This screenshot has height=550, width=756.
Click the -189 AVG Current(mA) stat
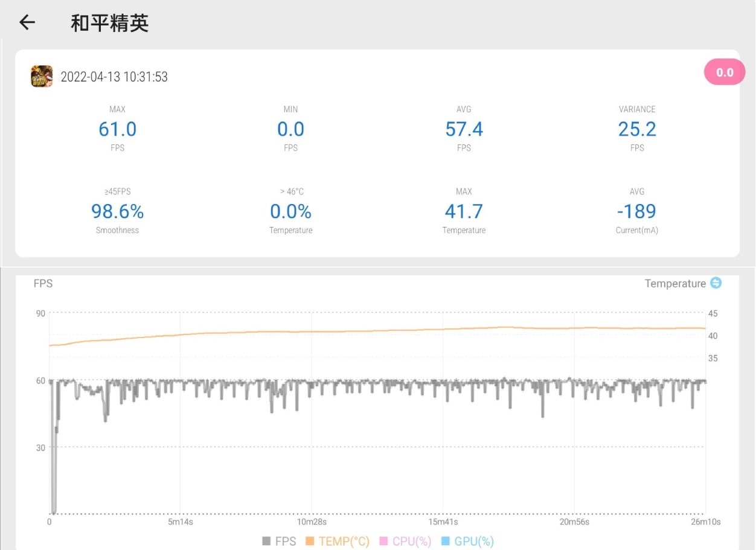pyautogui.click(x=637, y=211)
